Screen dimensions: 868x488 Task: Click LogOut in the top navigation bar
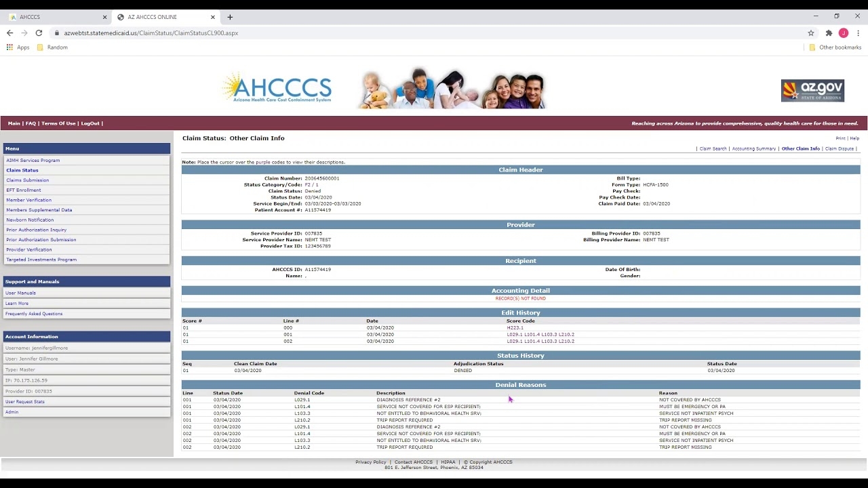tap(90, 123)
